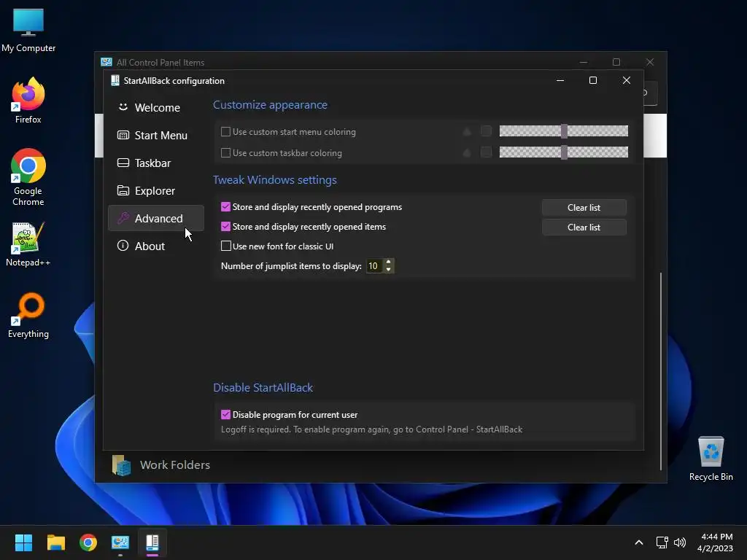Select the Firefox desktop shortcut
This screenshot has width=747, height=560.
(28, 101)
